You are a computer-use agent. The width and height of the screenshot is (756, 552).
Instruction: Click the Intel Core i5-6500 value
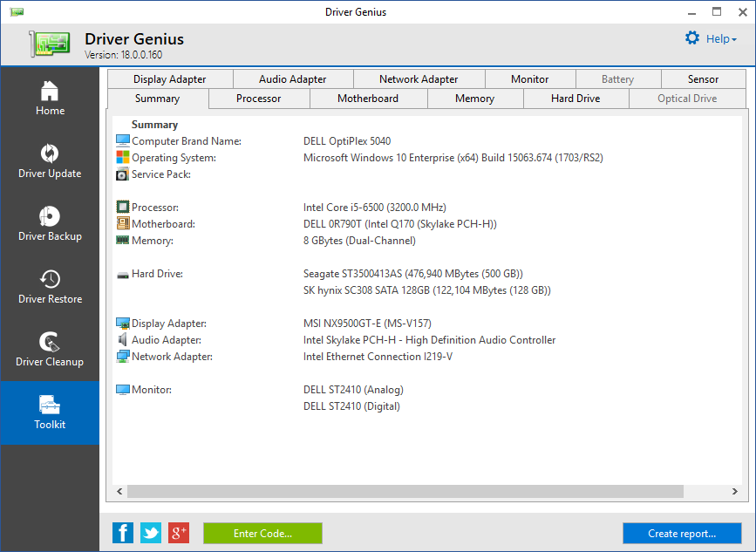click(375, 208)
